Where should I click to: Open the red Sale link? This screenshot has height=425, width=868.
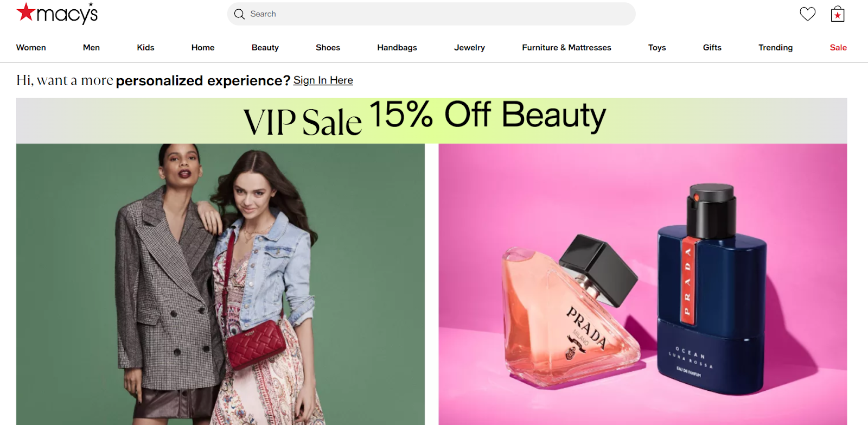click(838, 48)
